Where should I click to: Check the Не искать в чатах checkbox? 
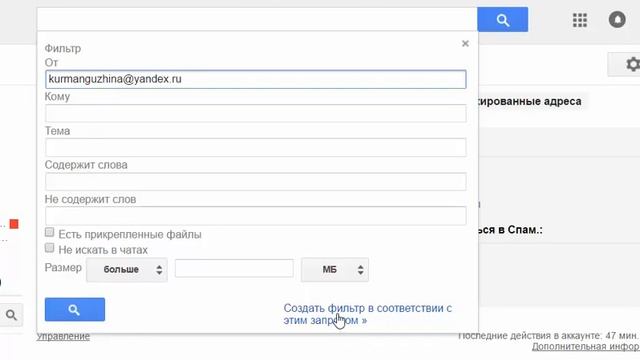[x=49, y=248]
